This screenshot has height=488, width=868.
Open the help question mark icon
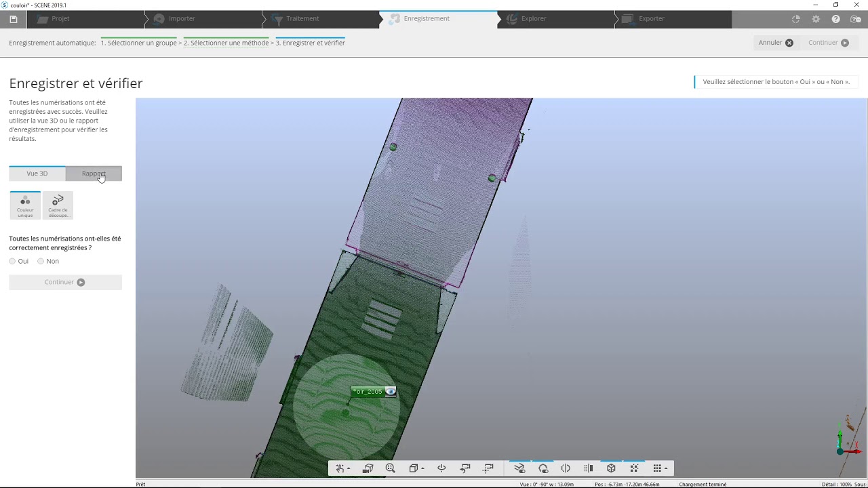(836, 19)
